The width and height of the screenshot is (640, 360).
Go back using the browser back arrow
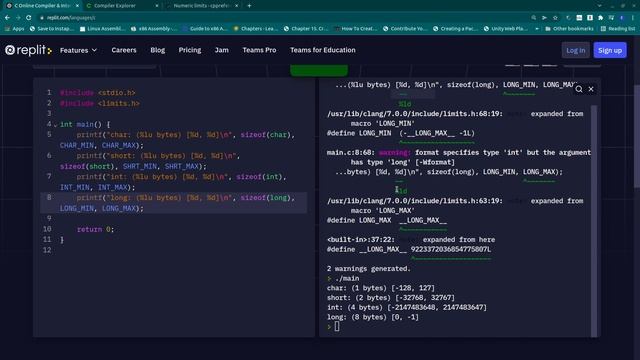coord(7,18)
